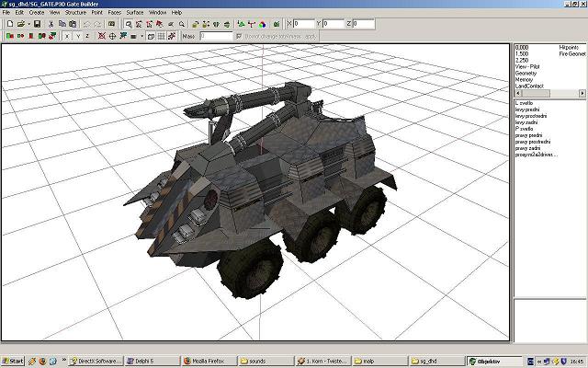Select the magnifier select-objects tool
This screenshot has width=588, height=368.
pyautogui.click(x=129, y=24)
